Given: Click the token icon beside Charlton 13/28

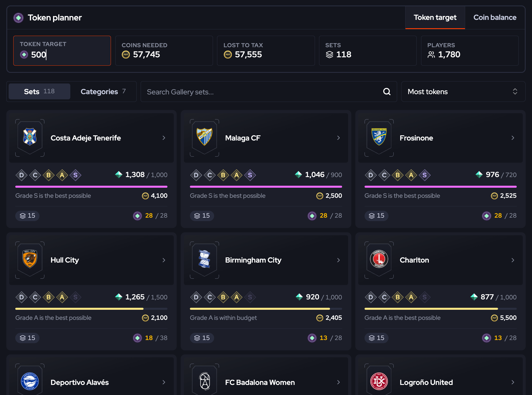Looking at the screenshot, I should pos(487,338).
